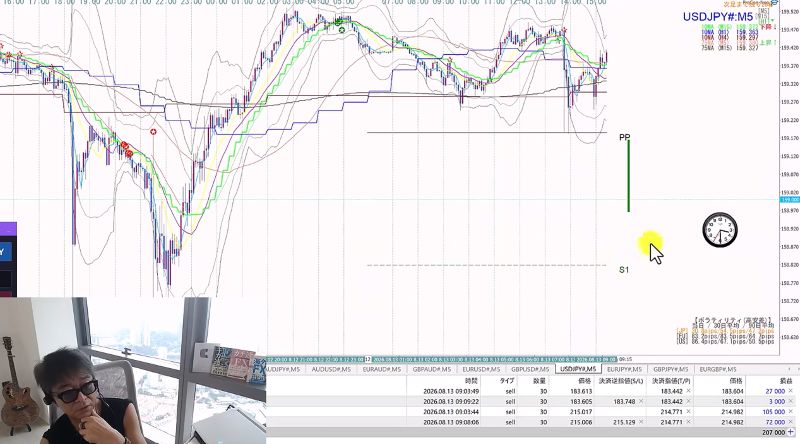The image size is (800, 444).
Task: Click the PP pivot level label
Action: (x=624, y=137)
